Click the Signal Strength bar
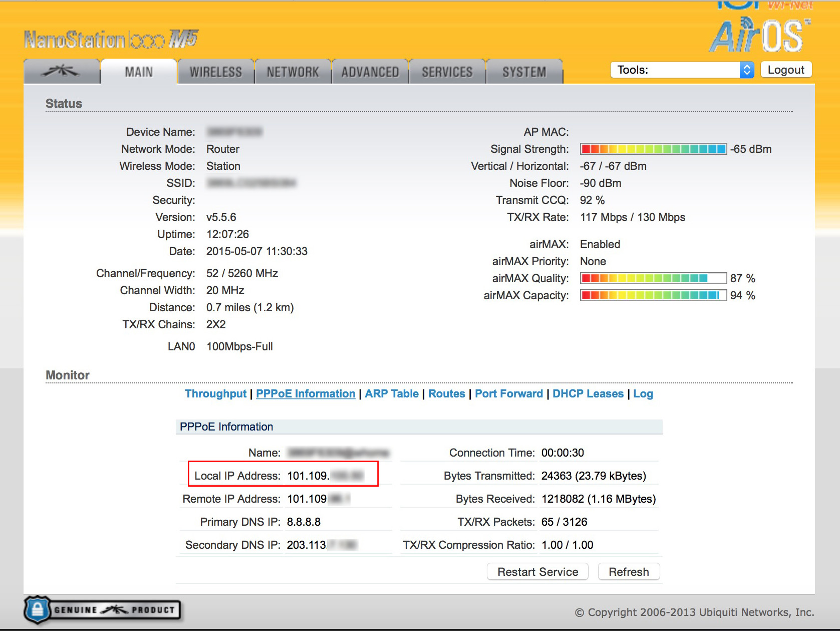The height and width of the screenshot is (631, 840). point(653,149)
